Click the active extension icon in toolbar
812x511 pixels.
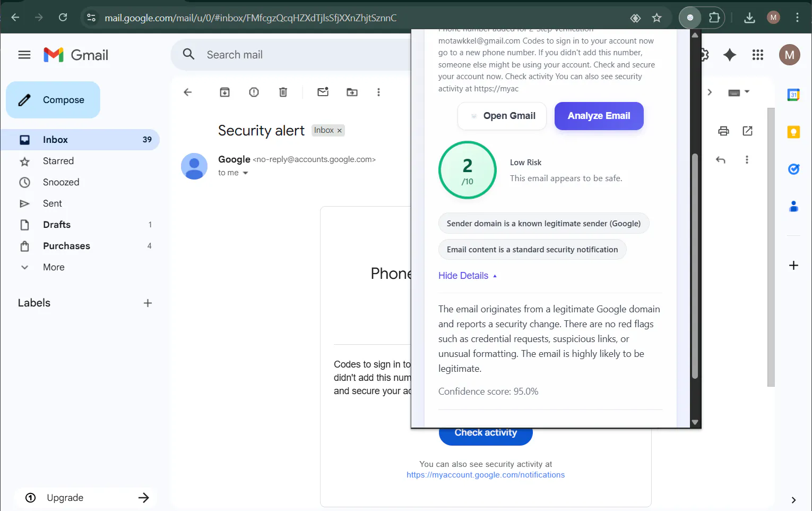click(690, 18)
